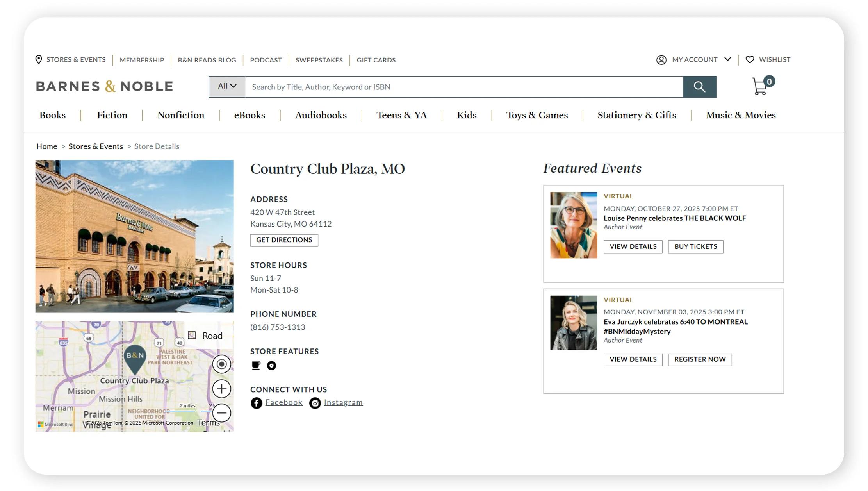Click the vinyl record store feature icon
The image size is (868, 491).
[x=271, y=366]
